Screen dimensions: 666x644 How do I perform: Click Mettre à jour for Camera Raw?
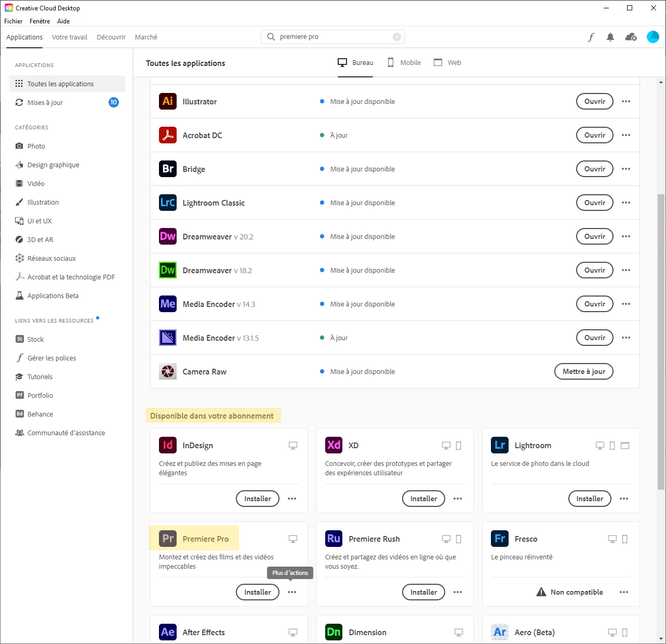(584, 371)
